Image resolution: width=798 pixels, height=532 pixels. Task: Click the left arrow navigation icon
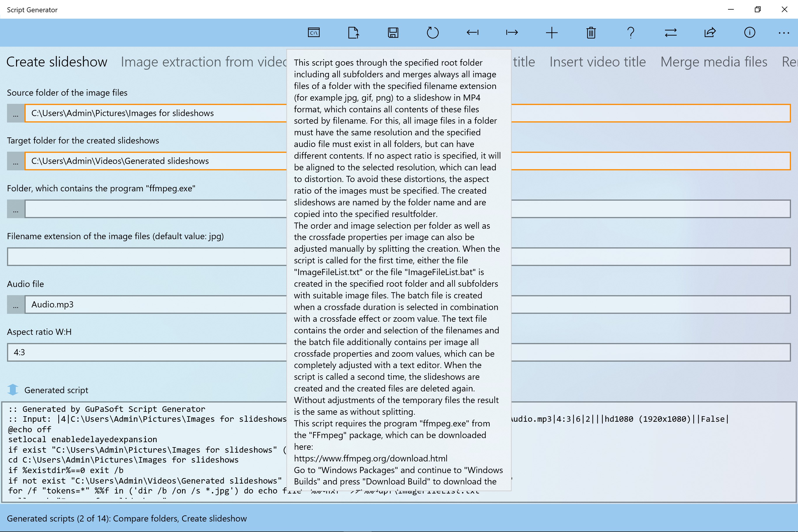[x=472, y=33]
